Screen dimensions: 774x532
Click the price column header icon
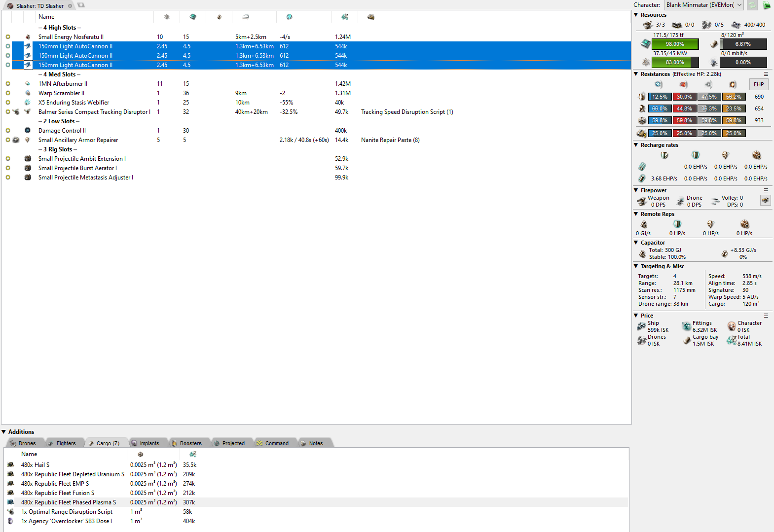(345, 17)
